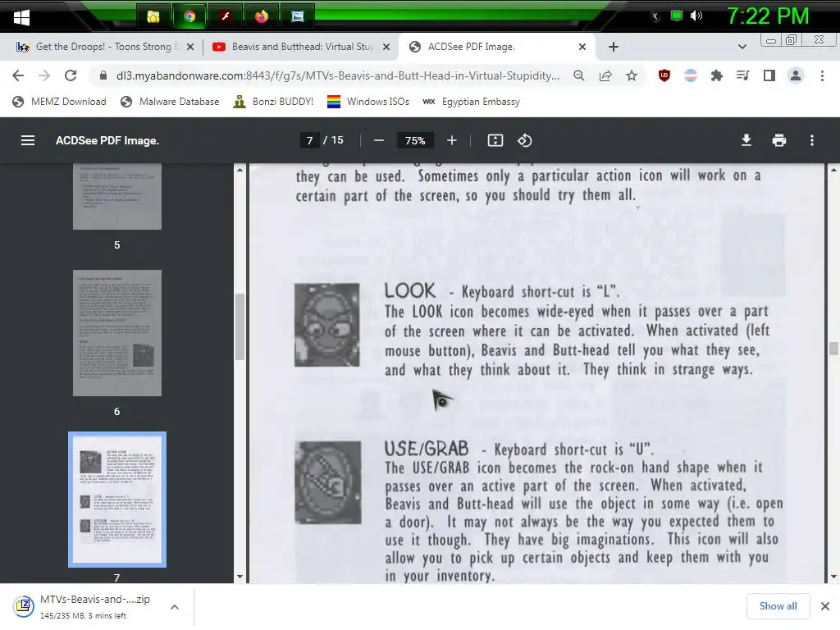The image size is (840, 630).
Task: Zoom out the PDF
Action: click(x=379, y=140)
